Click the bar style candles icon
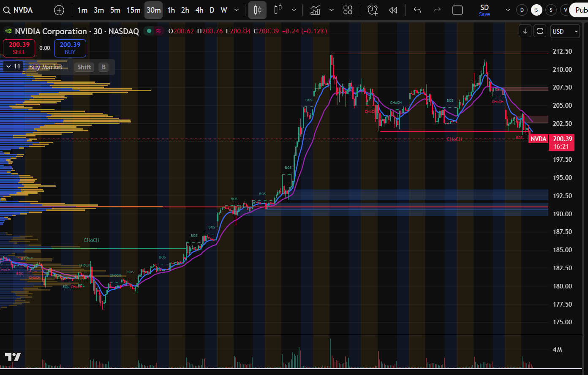Image resolution: width=588 pixels, height=375 pixels. pyautogui.click(x=278, y=10)
